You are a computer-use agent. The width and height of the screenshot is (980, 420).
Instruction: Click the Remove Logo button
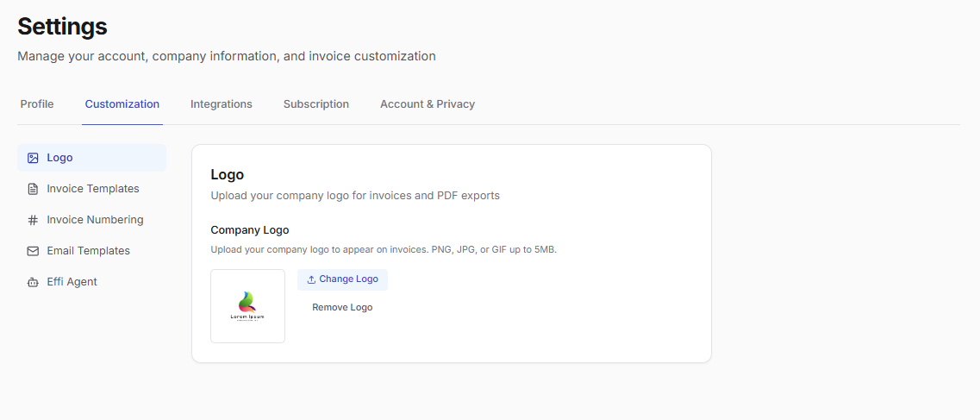[342, 308]
